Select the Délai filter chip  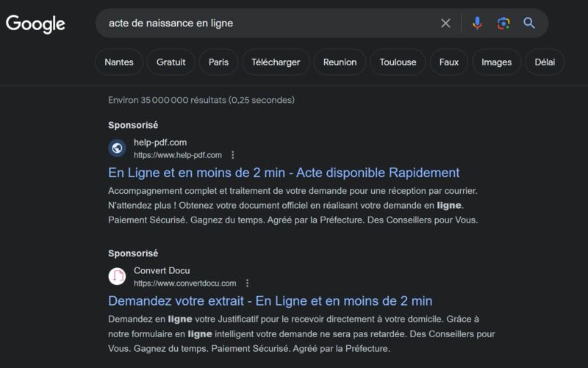[x=545, y=62]
